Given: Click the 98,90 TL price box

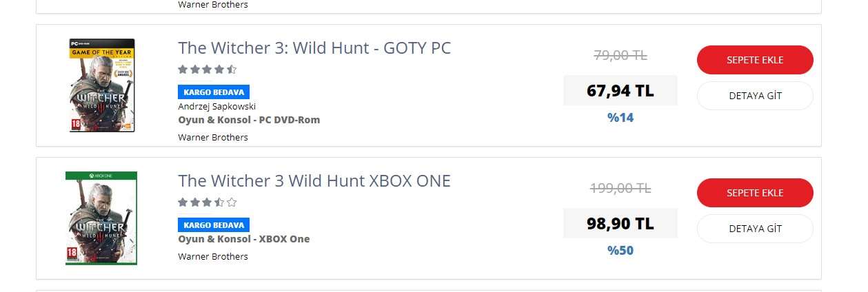Looking at the screenshot, I should pyautogui.click(x=620, y=223).
